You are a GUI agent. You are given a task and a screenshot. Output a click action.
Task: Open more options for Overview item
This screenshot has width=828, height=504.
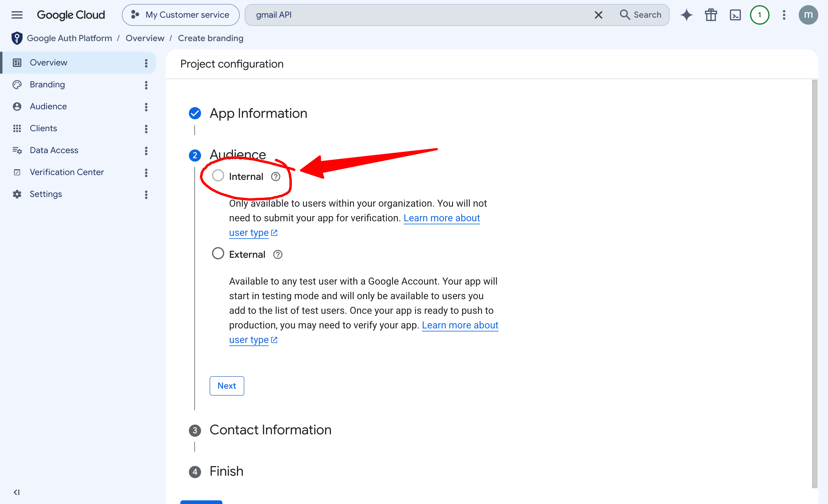146,63
